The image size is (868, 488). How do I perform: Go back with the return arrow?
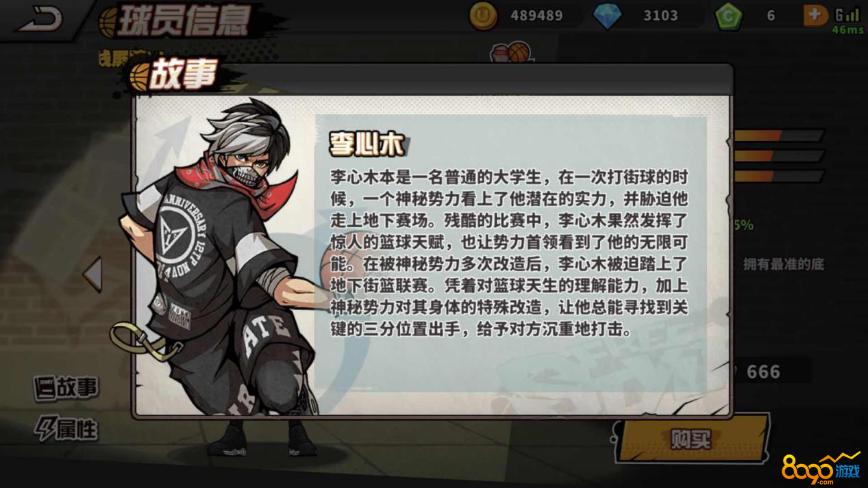pyautogui.click(x=40, y=18)
